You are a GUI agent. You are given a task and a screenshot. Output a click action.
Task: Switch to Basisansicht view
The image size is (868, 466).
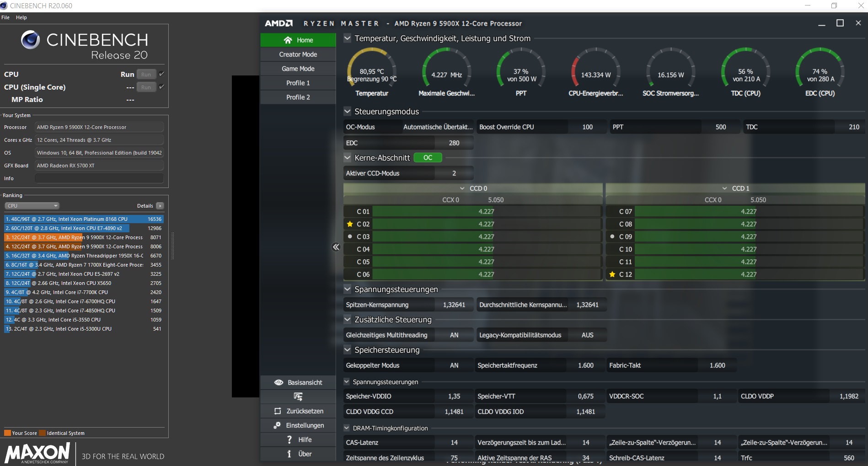(x=298, y=382)
